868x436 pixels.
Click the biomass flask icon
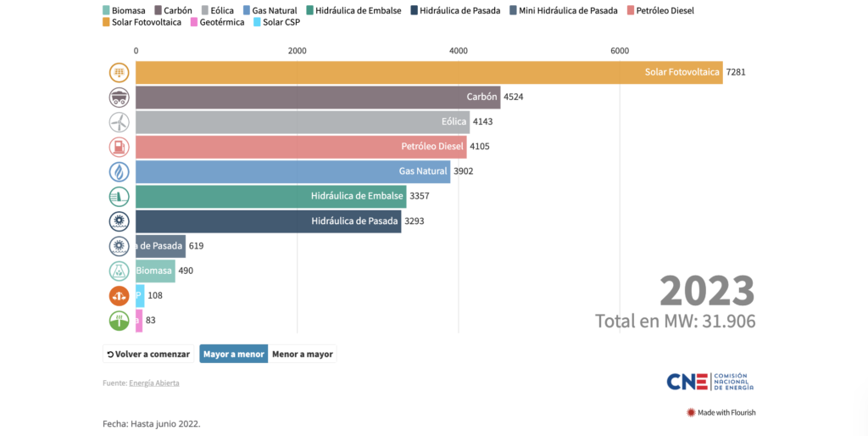119,271
